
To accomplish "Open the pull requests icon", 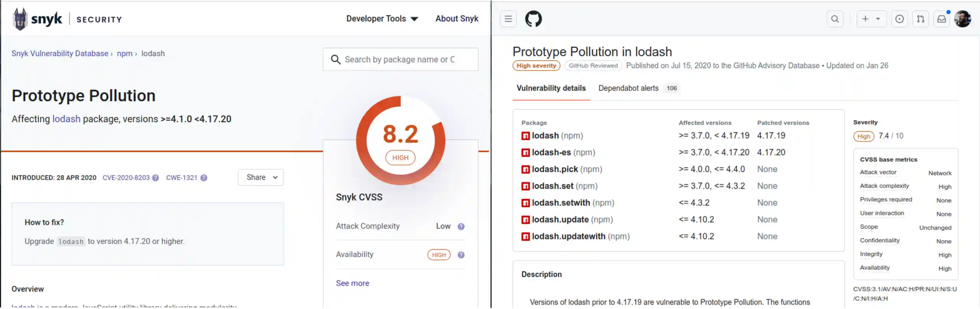I will pyautogui.click(x=921, y=19).
